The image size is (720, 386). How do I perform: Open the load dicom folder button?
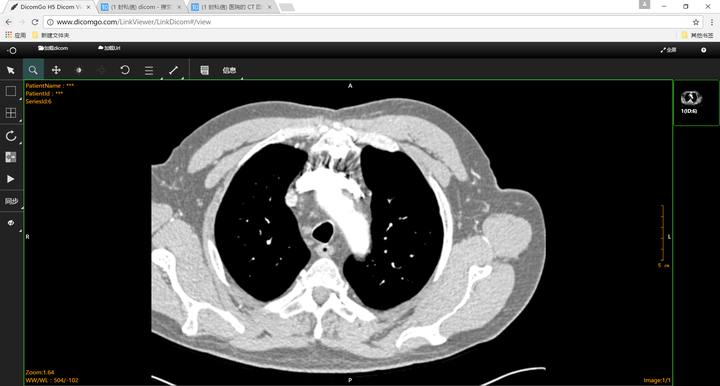[53, 48]
